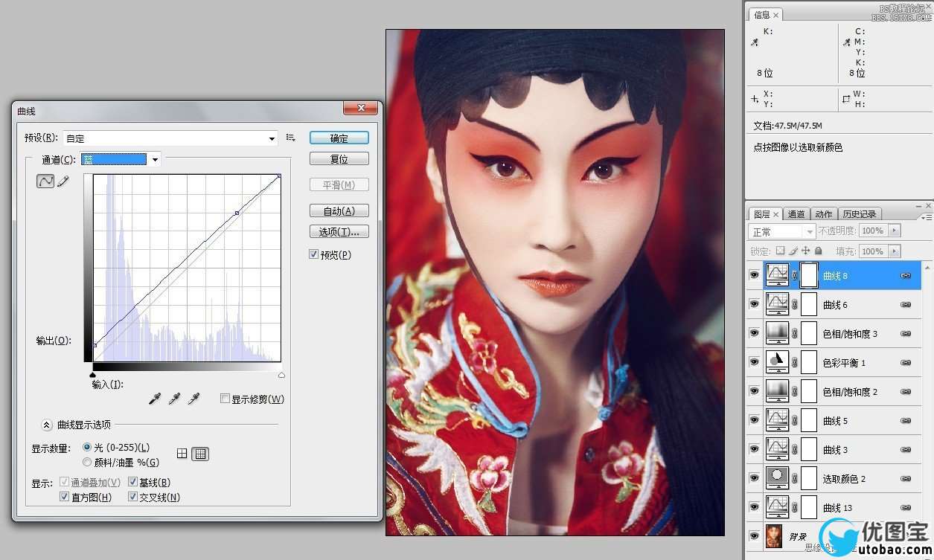Click the lock all padlock icon
The width and height of the screenshot is (934, 560).
tap(819, 251)
